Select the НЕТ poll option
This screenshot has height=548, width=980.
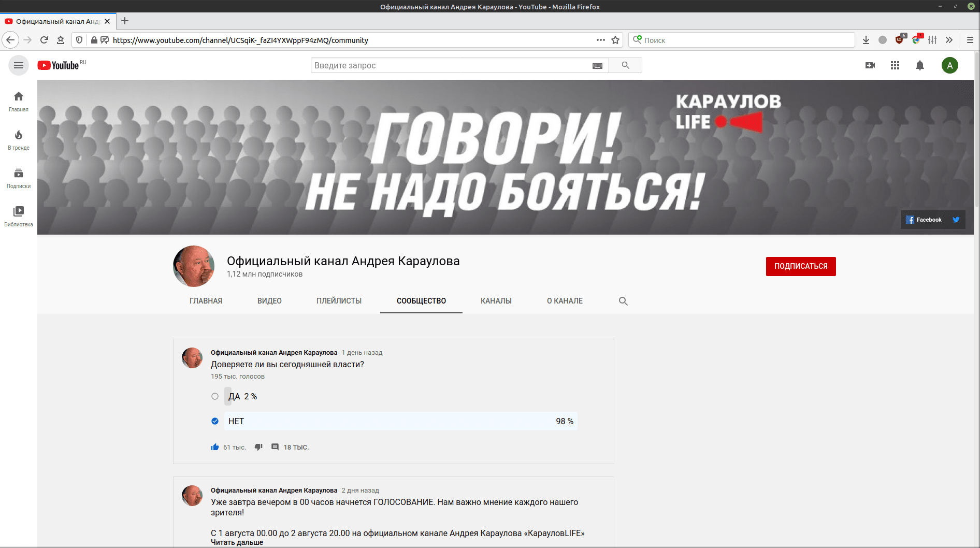coord(215,421)
